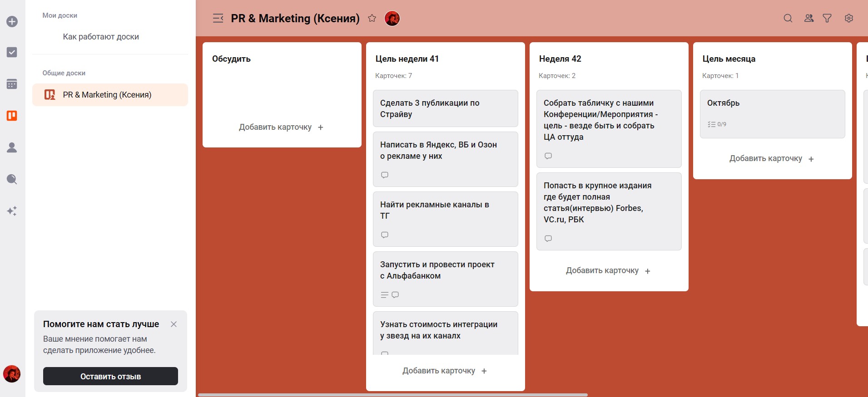868x397 pixels.
Task: Open the board members icon
Action: (x=809, y=18)
